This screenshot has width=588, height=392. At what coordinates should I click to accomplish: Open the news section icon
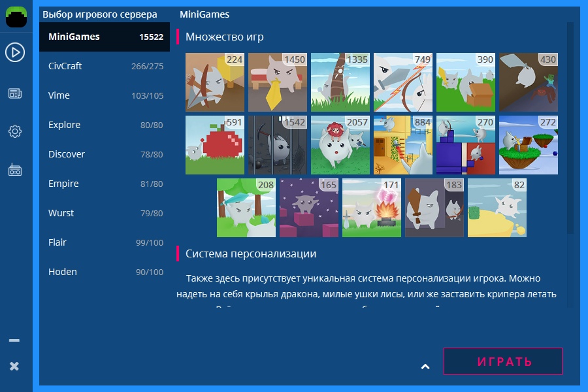coord(15,93)
